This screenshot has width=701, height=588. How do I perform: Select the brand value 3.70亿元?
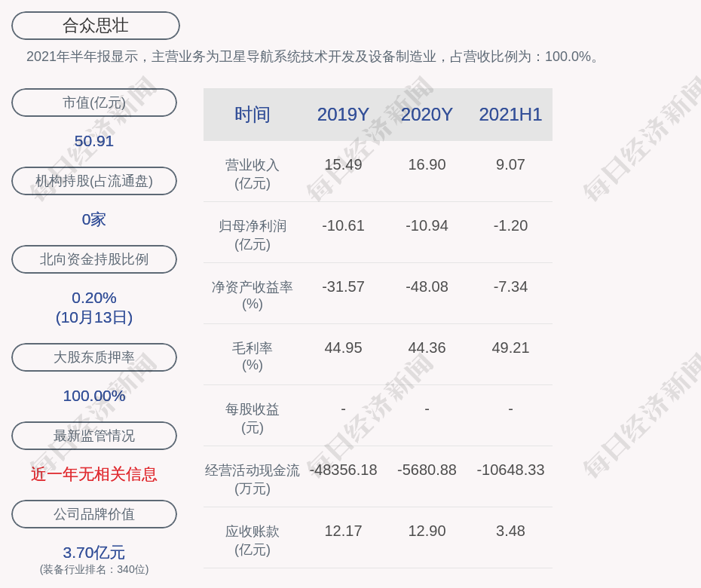[94, 553]
